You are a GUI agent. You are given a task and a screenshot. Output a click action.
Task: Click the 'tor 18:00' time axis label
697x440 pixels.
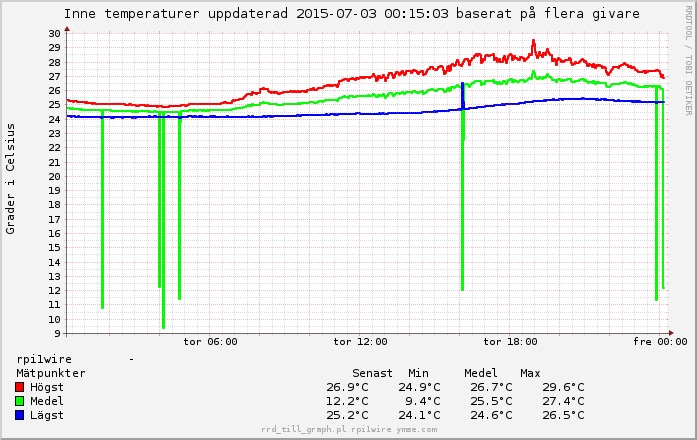(509, 342)
